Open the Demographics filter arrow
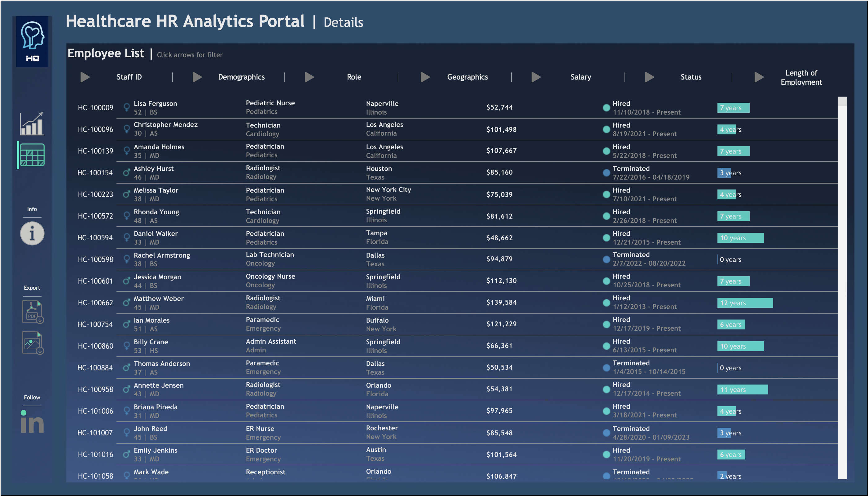Screen dimensions: 868x496 (x=198, y=77)
